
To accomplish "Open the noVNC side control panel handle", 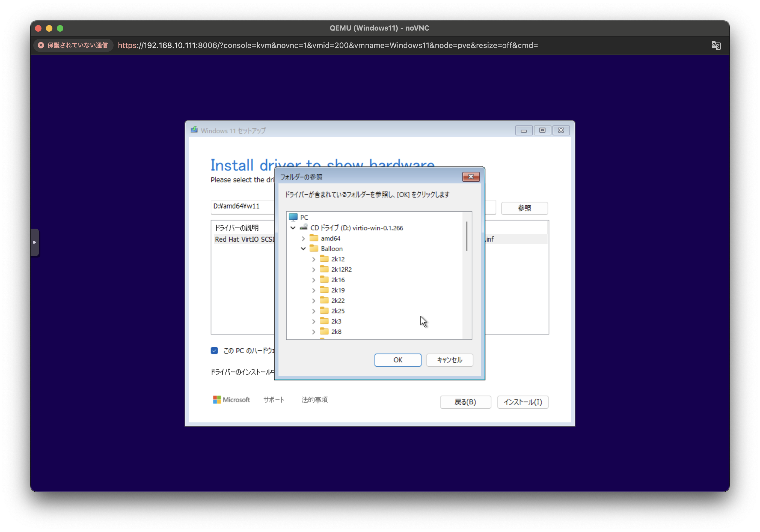I will [35, 242].
